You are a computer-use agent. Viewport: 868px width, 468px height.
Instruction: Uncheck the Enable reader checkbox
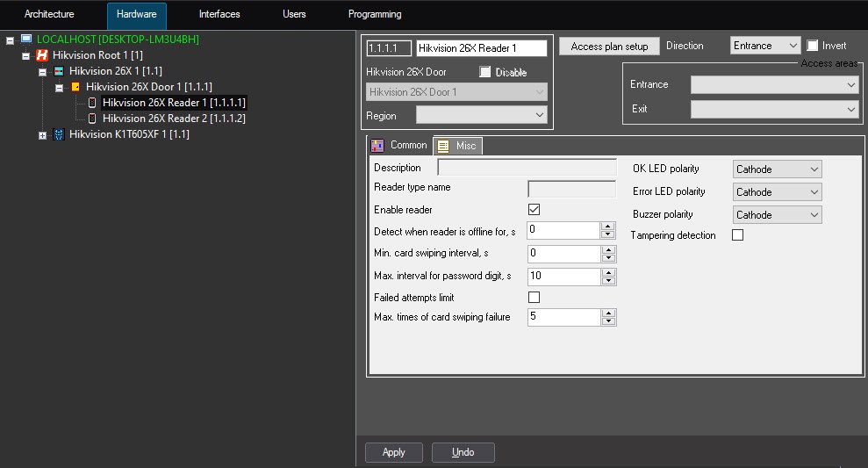tap(534, 210)
